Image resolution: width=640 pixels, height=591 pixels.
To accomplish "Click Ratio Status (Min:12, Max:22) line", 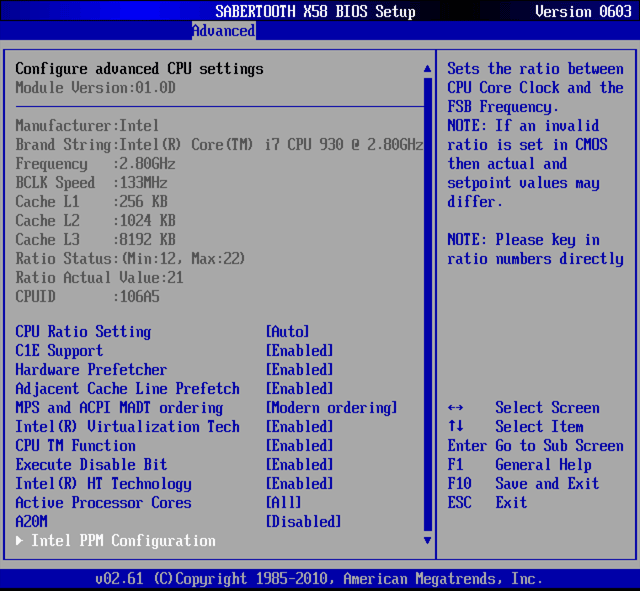I will 130,258.
